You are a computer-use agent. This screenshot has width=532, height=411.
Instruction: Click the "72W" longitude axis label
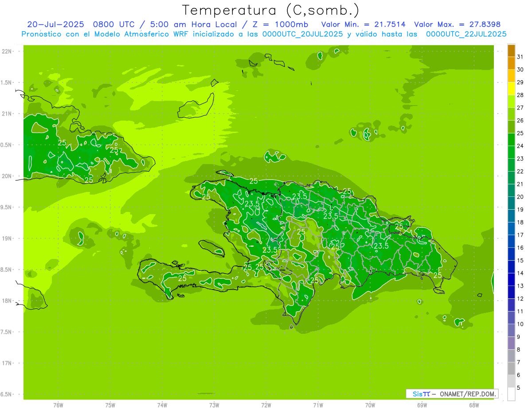pos(266,405)
